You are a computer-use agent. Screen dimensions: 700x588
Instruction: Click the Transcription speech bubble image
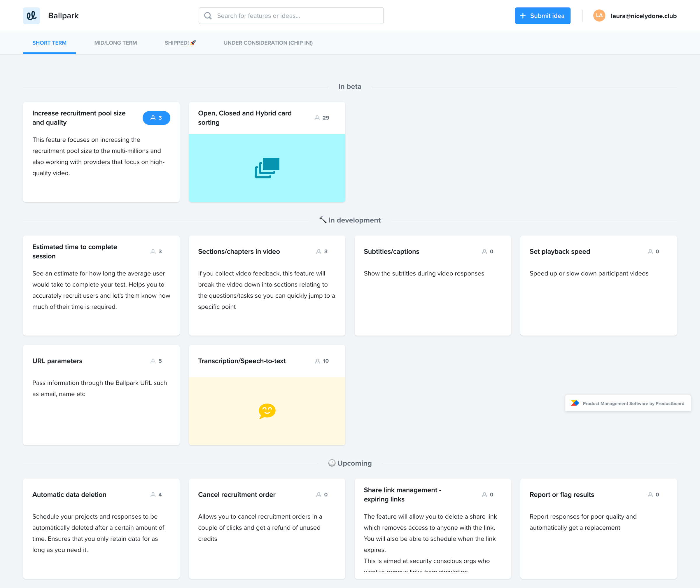267,411
